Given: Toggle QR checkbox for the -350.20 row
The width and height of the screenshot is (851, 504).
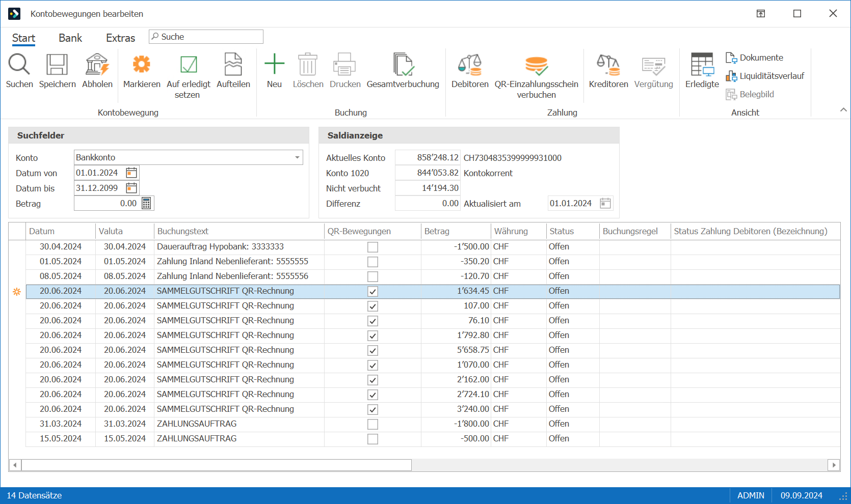Looking at the screenshot, I should click(373, 262).
